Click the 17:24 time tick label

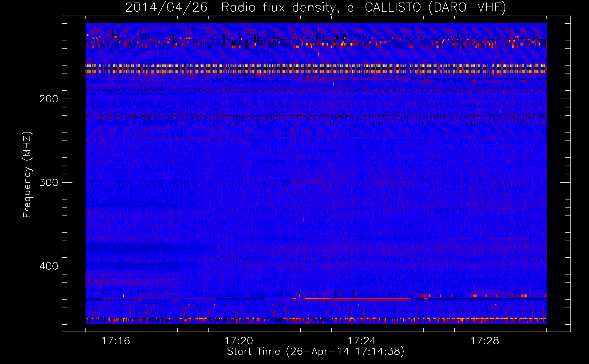click(x=362, y=341)
